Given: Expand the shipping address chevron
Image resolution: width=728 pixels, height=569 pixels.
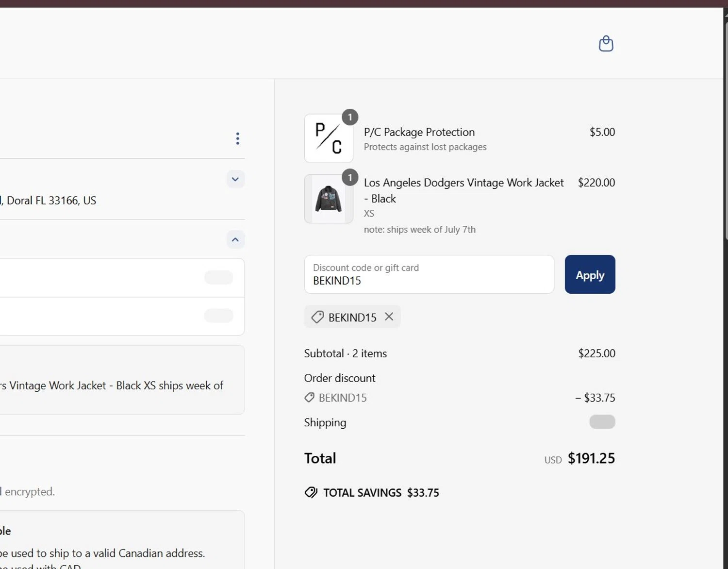Looking at the screenshot, I should point(235,179).
